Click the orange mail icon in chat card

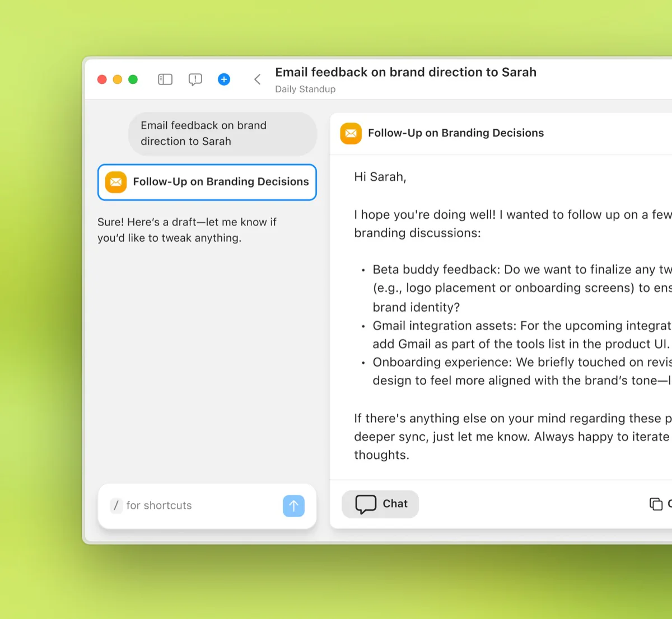click(116, 182)
